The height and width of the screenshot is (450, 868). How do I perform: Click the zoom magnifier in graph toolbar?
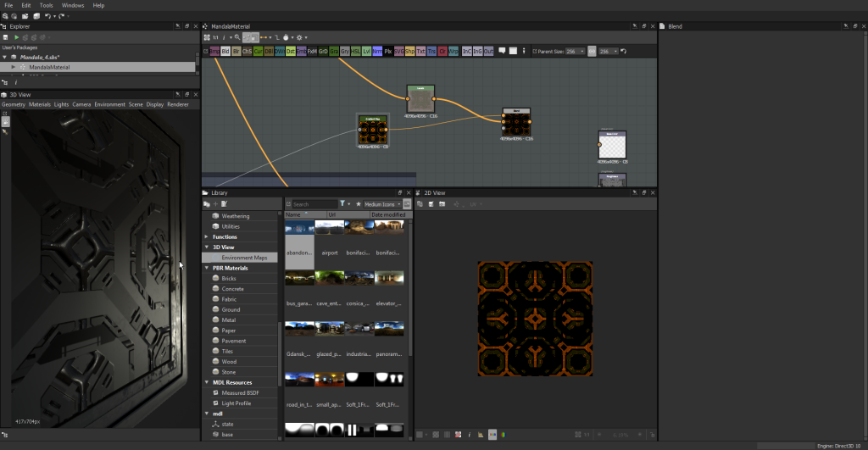(x=237, y=37)
